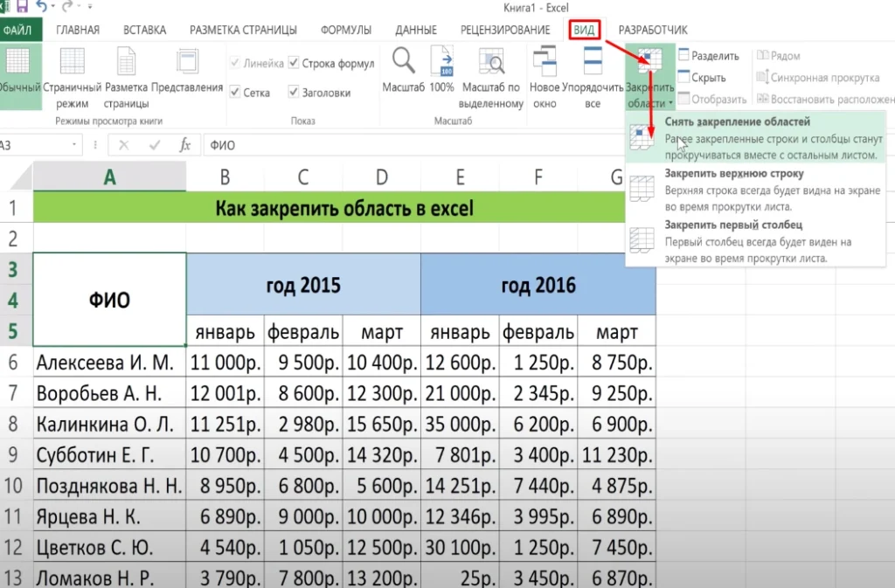
Task: Open the Name Box dropdown arrow
Action: pyautogui.click(x=73, y=146)
